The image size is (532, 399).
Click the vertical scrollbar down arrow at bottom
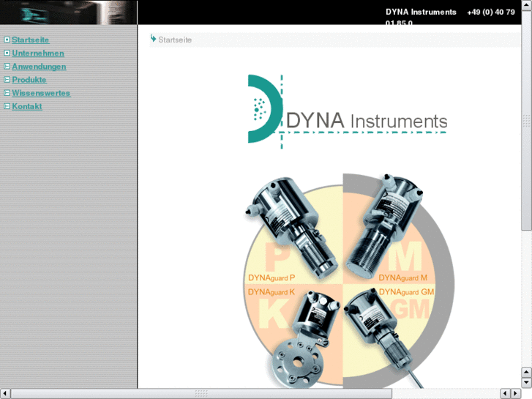(x=527, y=383)
